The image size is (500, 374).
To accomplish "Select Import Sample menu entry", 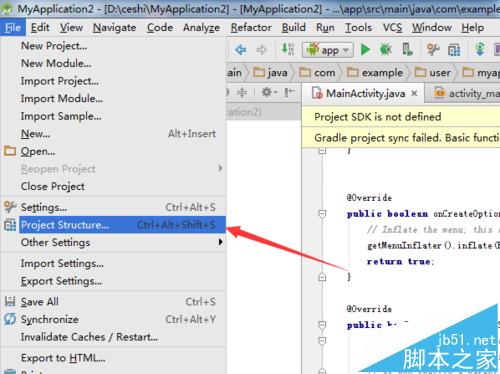I will 113,116.
